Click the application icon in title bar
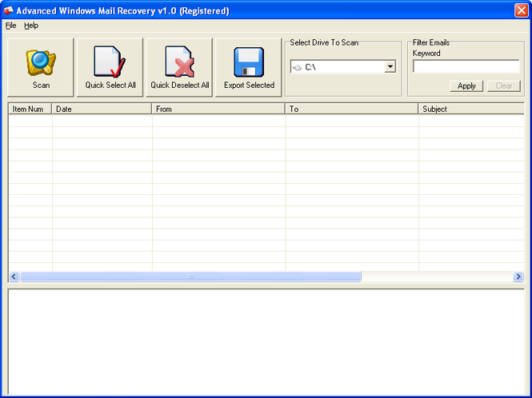 (9, 11)
